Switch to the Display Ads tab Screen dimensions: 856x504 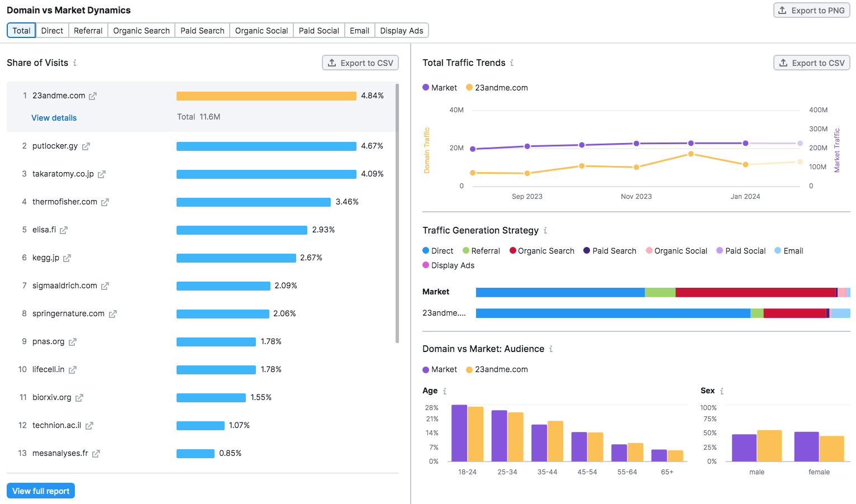(402, 31)
